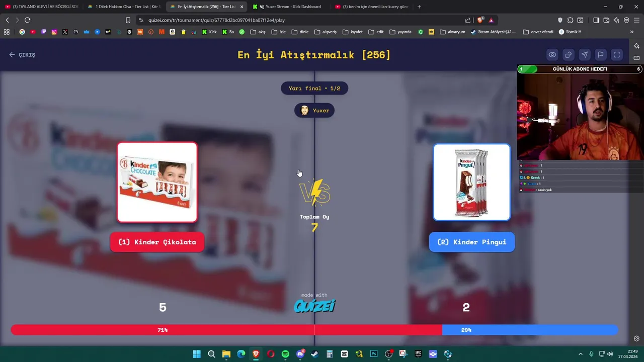Open Spotify from the taskbar

(x=285, y=354)
